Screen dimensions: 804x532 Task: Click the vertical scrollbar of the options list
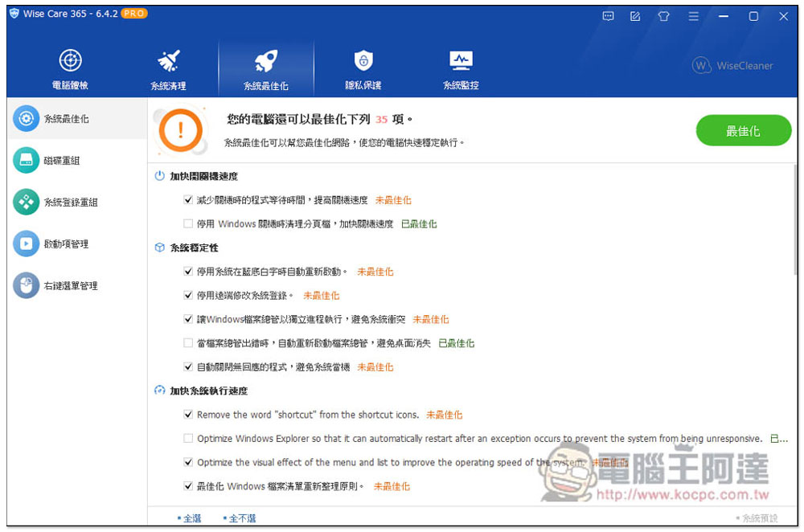795,220
